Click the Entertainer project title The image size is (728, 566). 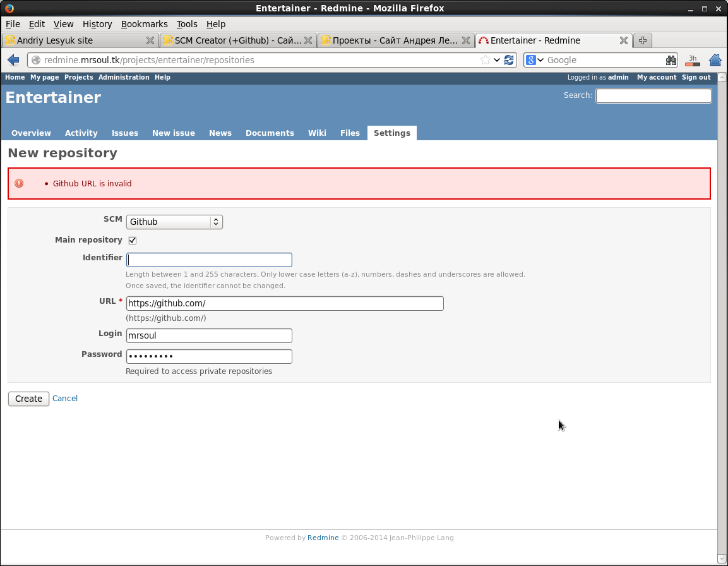(53, 97)
